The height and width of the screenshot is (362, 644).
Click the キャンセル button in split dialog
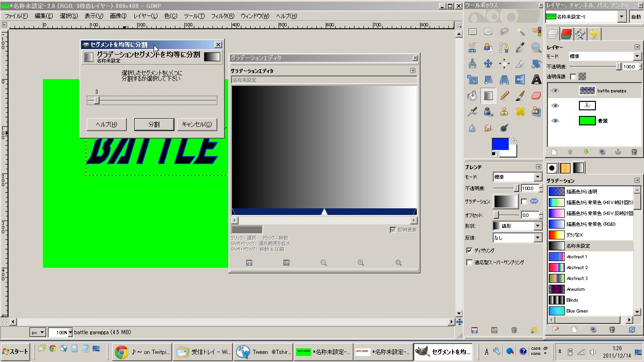(x=197, y=124)
